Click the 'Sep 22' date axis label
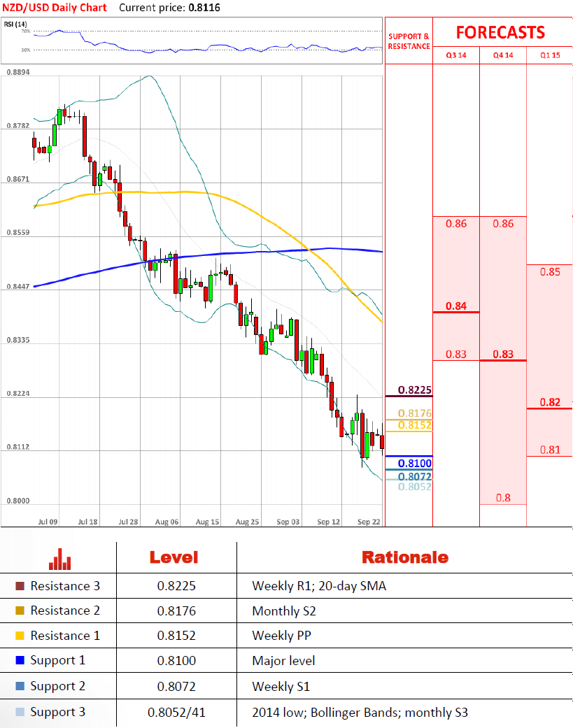Image resolution: width=573 pixels, height=728 pixels. pos(369,522)
